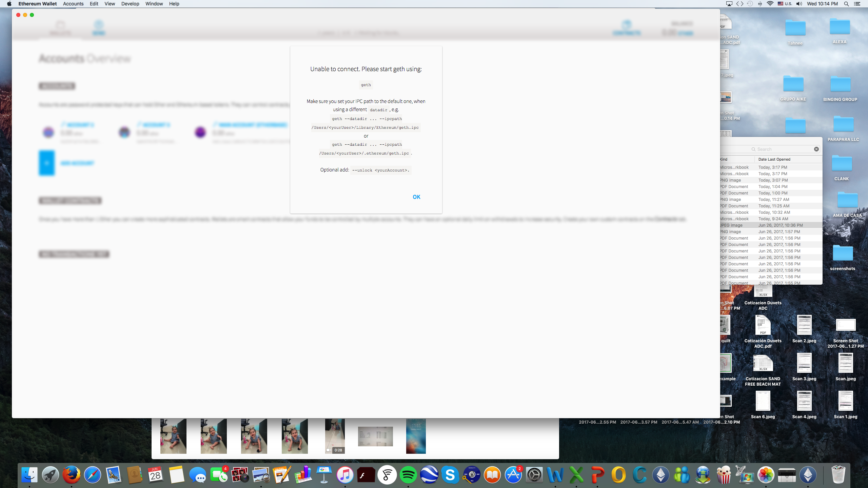The width and height of the screenshot is (868, 488).
Task: Expand the CUSTOM TOKENS section
Action: coord(75,254)
